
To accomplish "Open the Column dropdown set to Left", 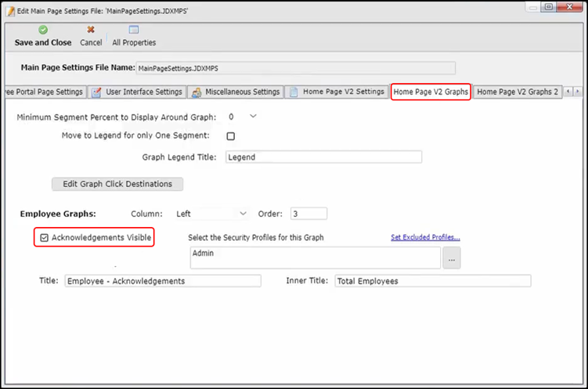I will tap(242, 213).
